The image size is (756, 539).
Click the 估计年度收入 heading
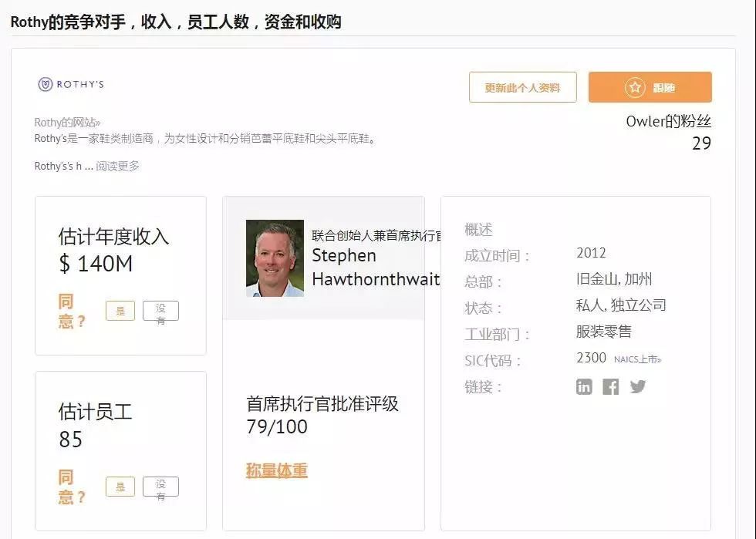click(114, 237)
